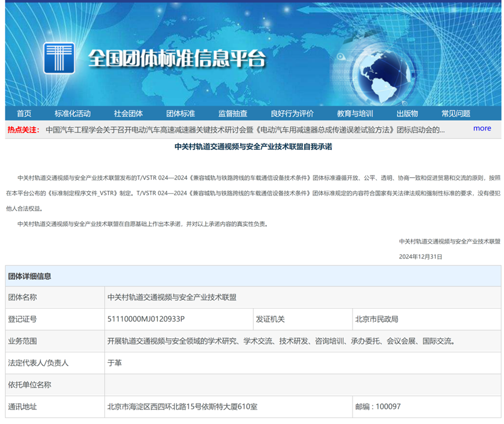Navigate to 良好行为评价 page

pos(292,113)
